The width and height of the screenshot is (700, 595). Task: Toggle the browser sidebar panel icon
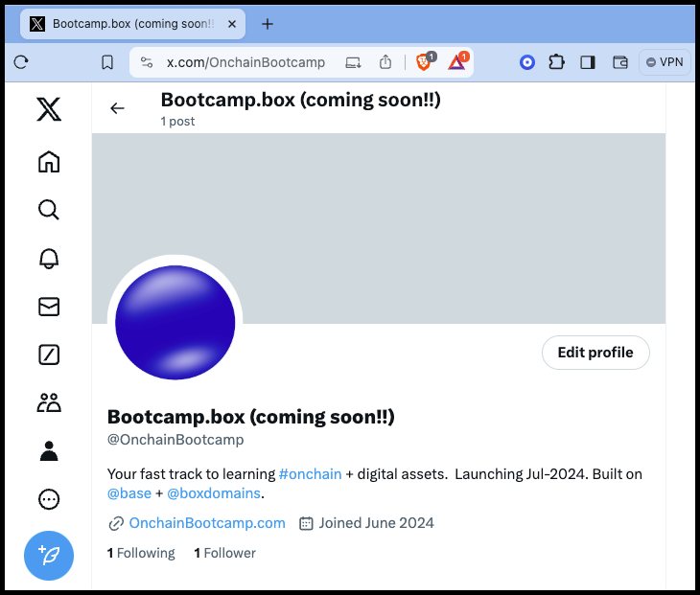point(588,62)
